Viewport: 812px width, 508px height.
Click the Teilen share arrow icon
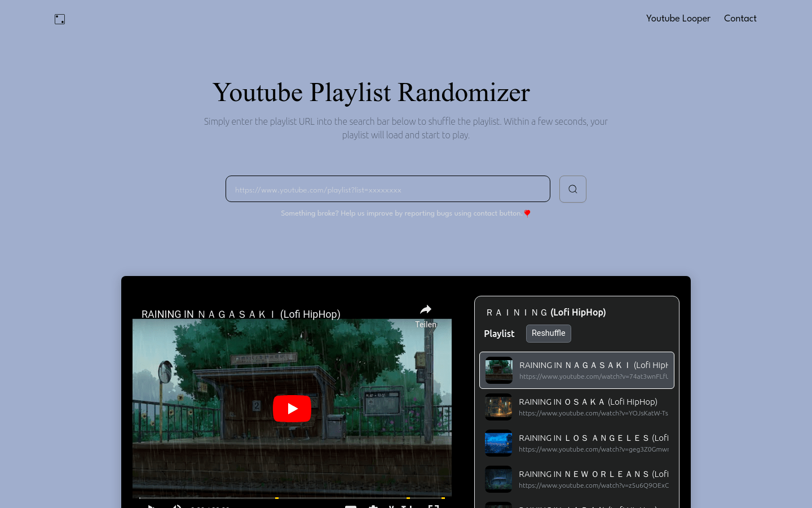click(426, 309)
